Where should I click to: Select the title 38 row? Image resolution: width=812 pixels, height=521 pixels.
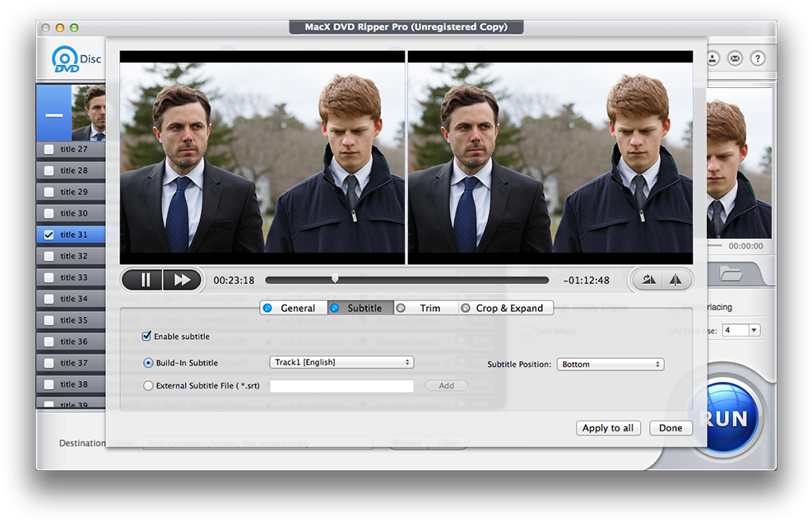click(71, 384)
